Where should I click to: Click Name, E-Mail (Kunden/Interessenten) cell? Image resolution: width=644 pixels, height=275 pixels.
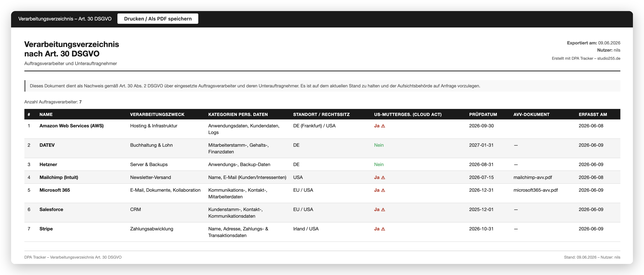click(247, 177)
